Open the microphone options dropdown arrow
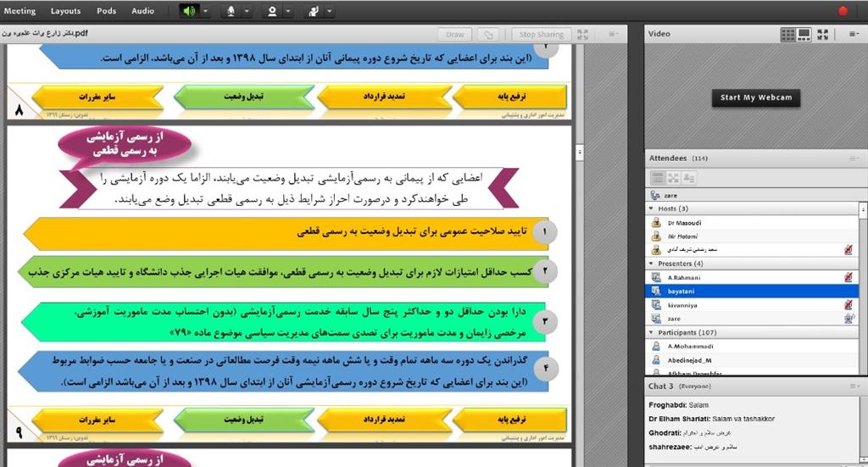 247,11
